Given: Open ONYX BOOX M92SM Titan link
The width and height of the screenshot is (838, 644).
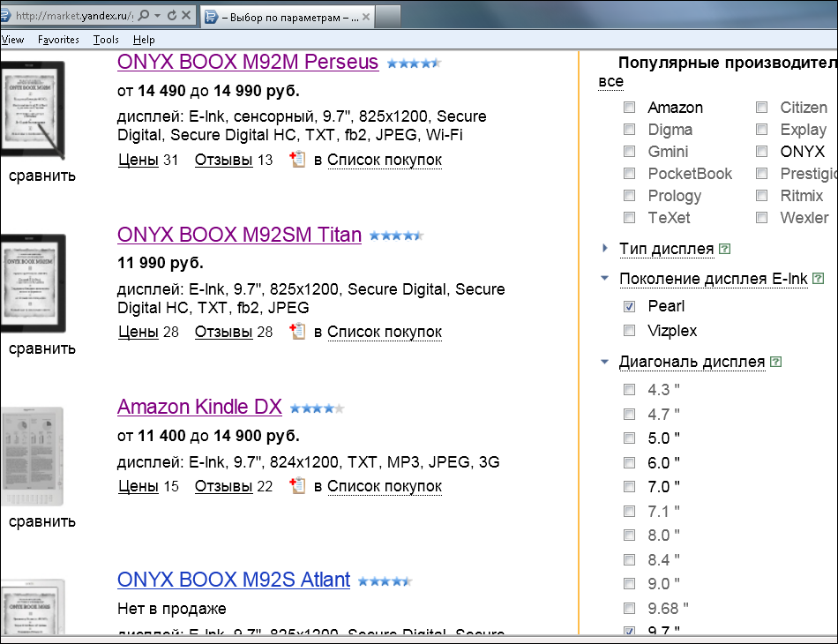Looking at the screenshot, I should [x=239, y=235].
